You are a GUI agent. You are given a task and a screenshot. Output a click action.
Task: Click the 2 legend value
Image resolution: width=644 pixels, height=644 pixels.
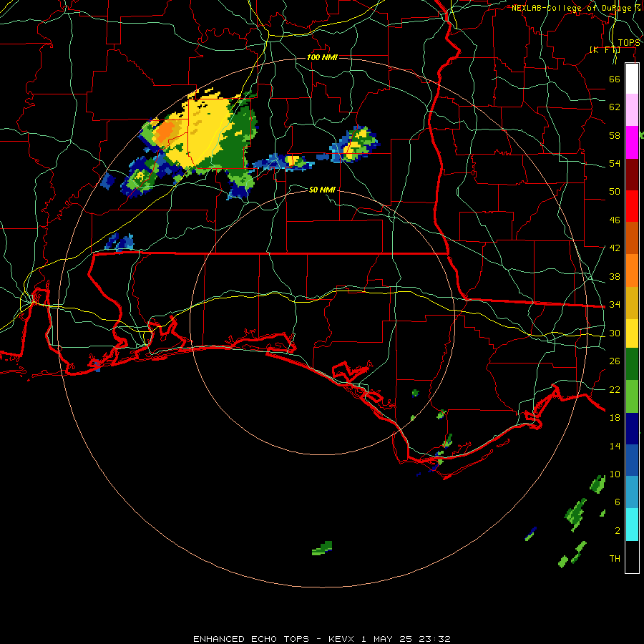[617, 531]
